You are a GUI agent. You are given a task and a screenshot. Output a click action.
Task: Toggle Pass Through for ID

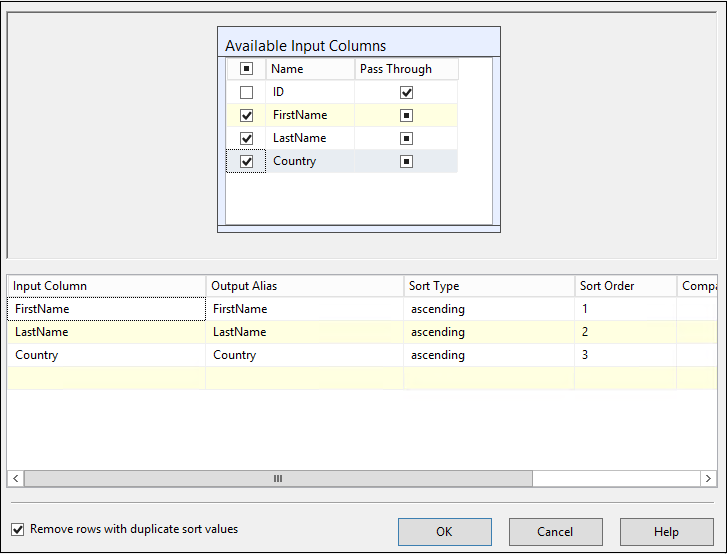tap(406, 92)
